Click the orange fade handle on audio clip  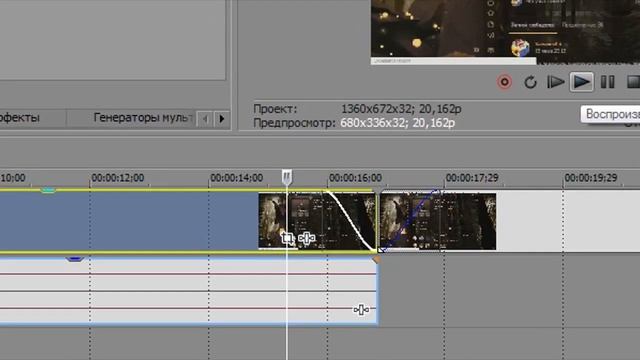click(x=377, y=260)
